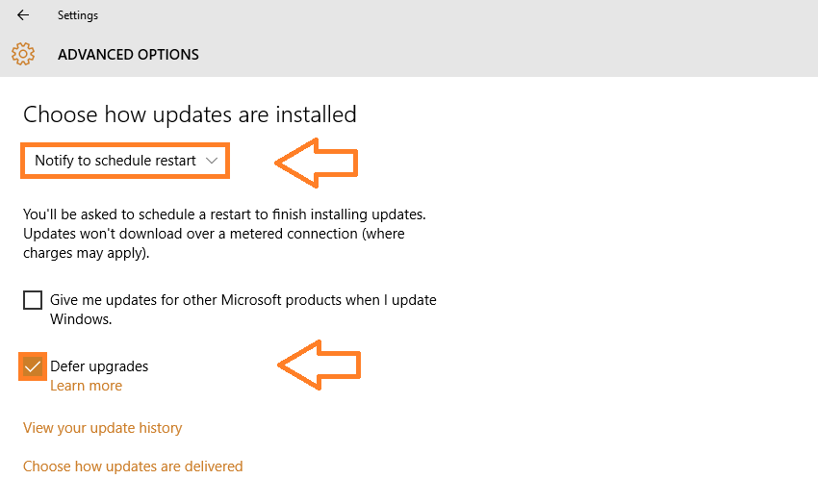Click the orange arrow pointing at Defer upgrades

click(x=319, y=365)
